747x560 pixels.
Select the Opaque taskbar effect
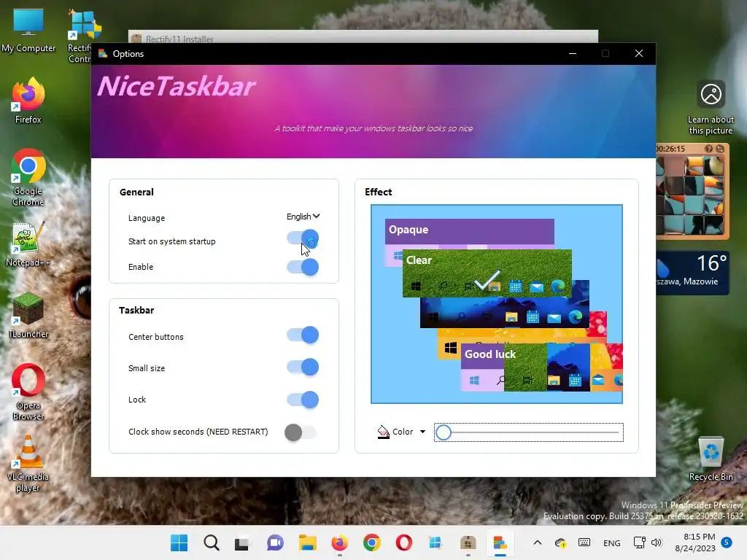pyautogui.click(x=469, y=231)
